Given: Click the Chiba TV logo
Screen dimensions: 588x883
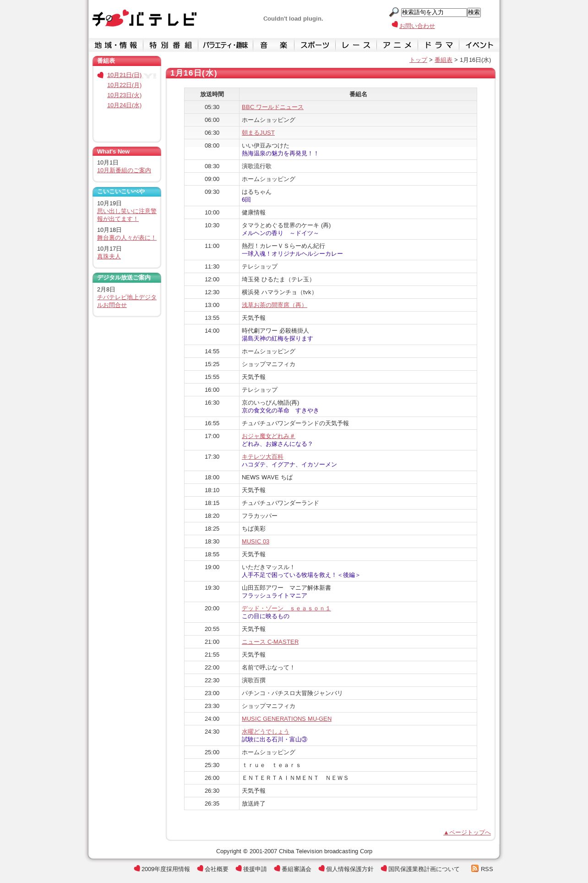Looking at the screenshot, I should pos(144,18).
